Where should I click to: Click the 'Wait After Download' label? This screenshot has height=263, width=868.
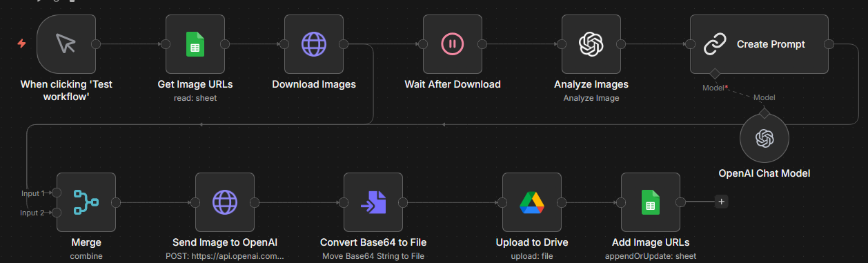(453, 84)
